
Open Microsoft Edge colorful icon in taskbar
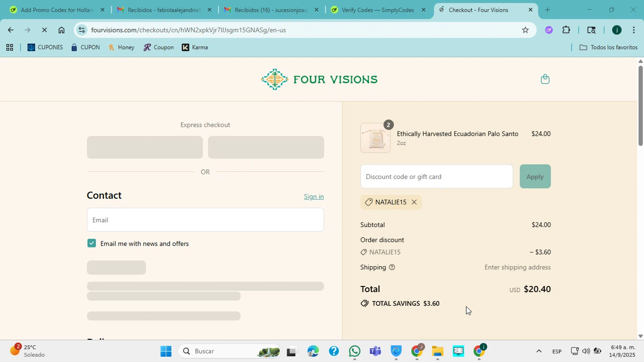pos(313,352)
